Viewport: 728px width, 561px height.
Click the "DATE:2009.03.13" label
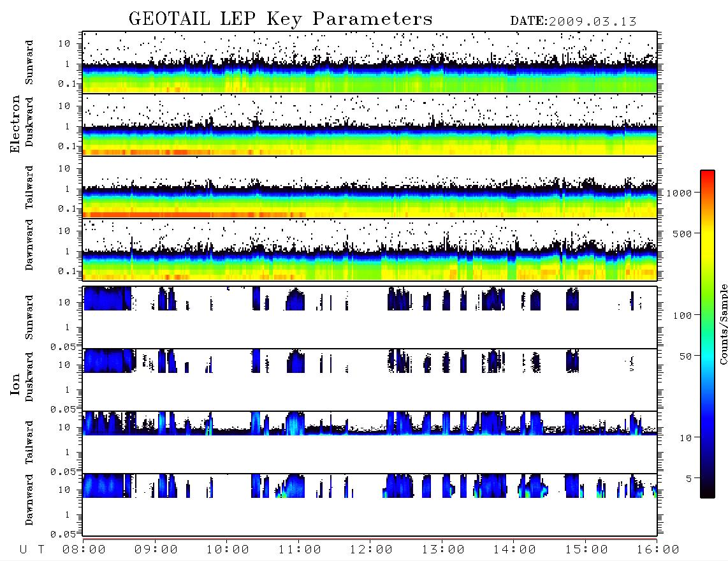(x=573, y=22)
